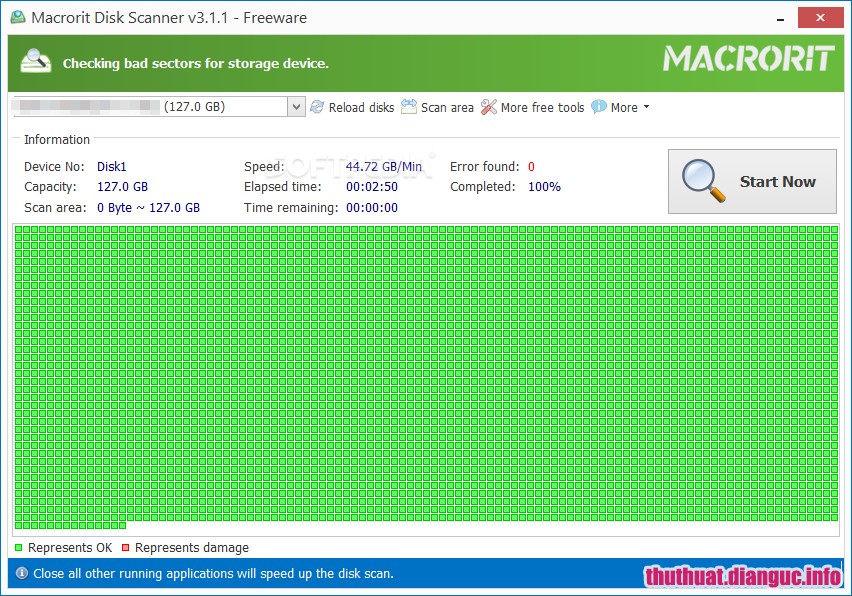Click the Disk1 device value
Screen dimensions: 852x596
111,167
